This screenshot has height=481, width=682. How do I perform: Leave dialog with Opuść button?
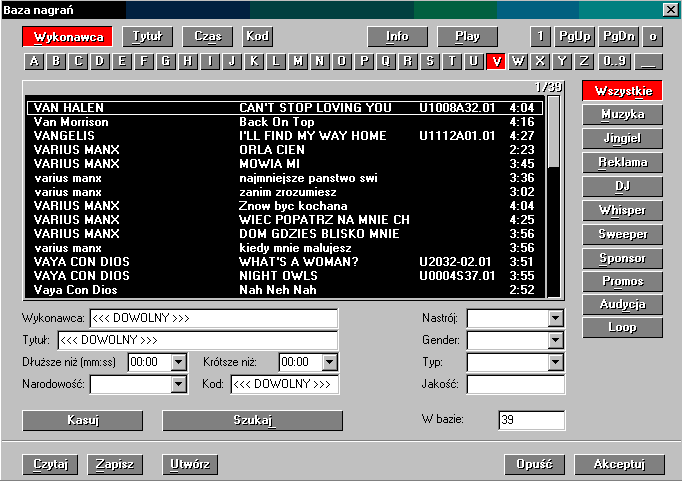(535, 464)
